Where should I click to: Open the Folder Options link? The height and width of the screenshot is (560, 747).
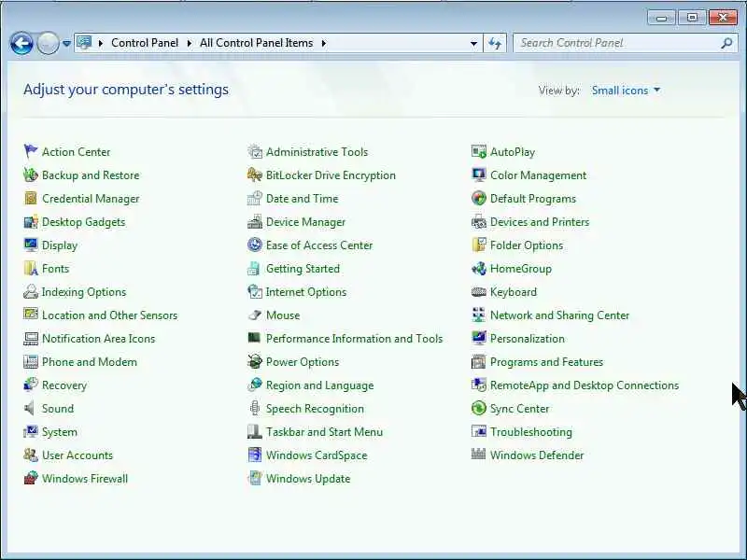(x=527, y=245)
